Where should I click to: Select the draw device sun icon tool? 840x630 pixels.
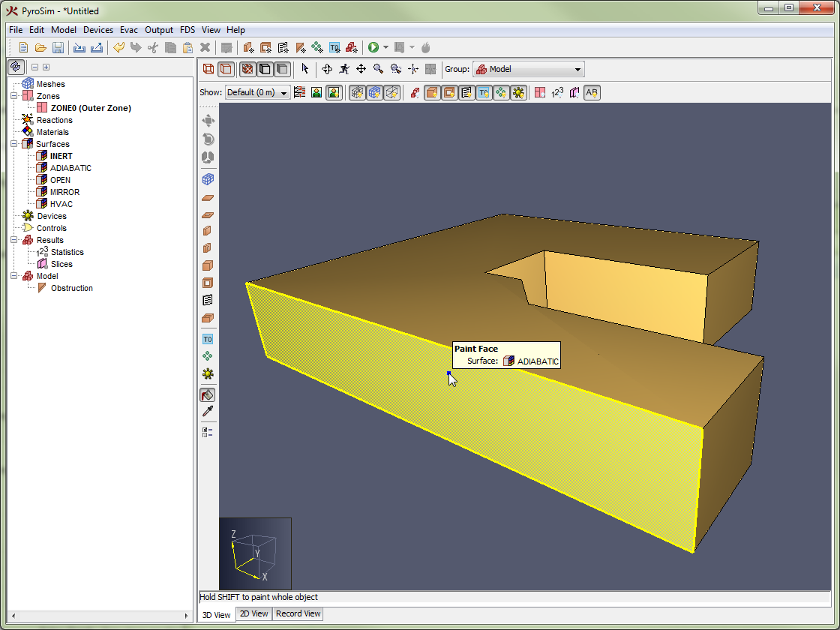point(208,373)
